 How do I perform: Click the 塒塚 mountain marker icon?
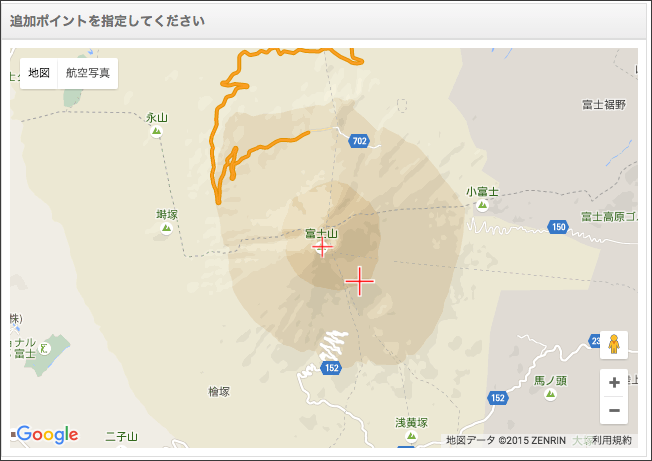166,228
